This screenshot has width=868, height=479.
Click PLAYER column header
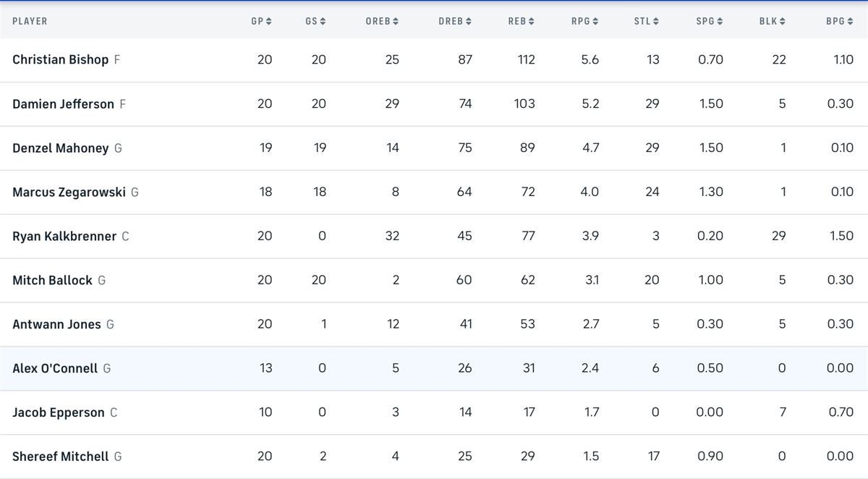point(30,22)
